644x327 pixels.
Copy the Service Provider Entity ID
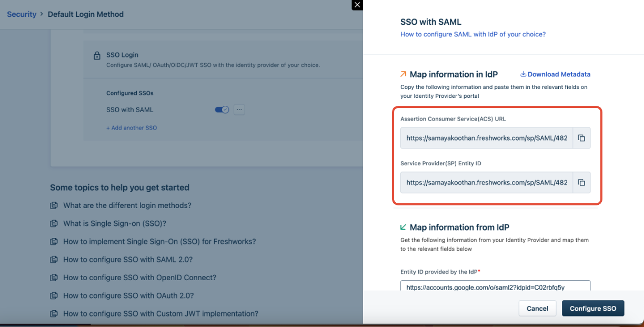[581, 182]
